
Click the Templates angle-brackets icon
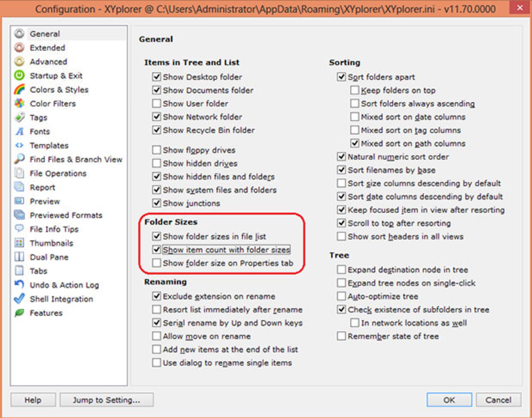(19, 145)
